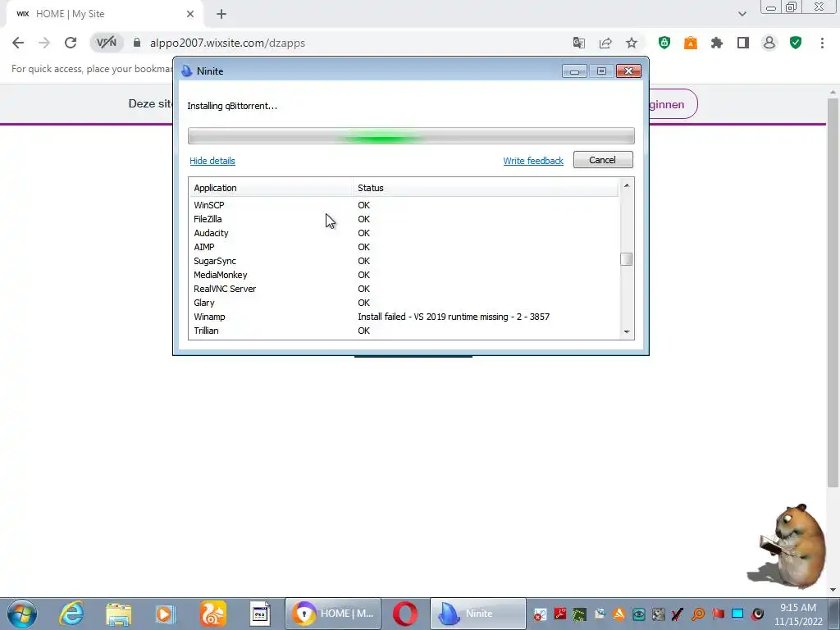Image resolution: width=840 pixels, height=630 pixels.
Task: Click the taskbar clock 9:15 AM
Action: tap(798, 608)
